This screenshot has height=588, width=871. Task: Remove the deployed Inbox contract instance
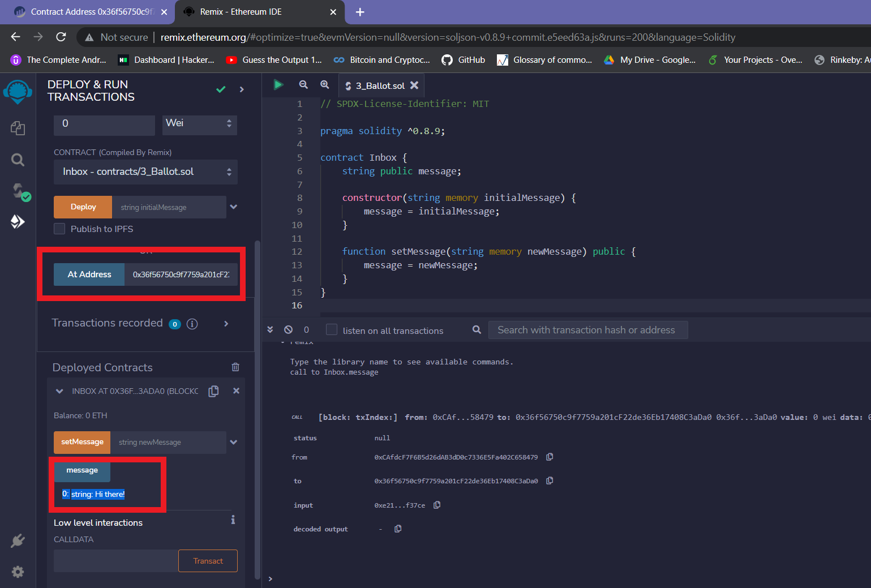click(236, 390)
